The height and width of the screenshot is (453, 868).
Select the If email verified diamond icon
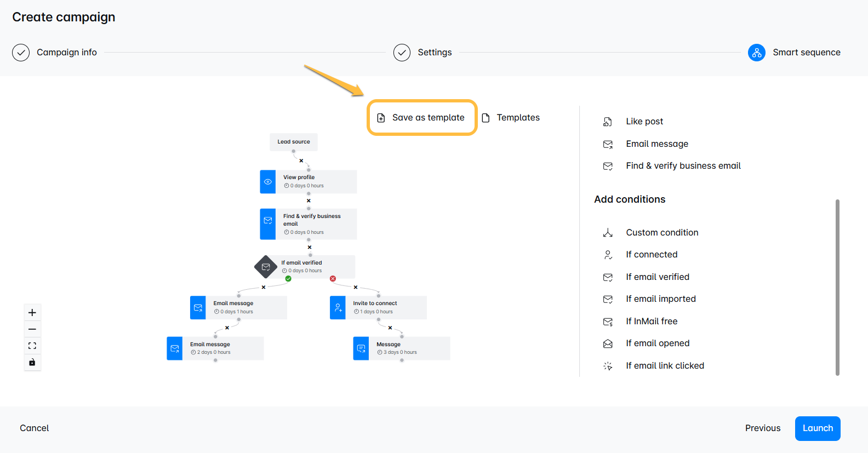[266, 267]
